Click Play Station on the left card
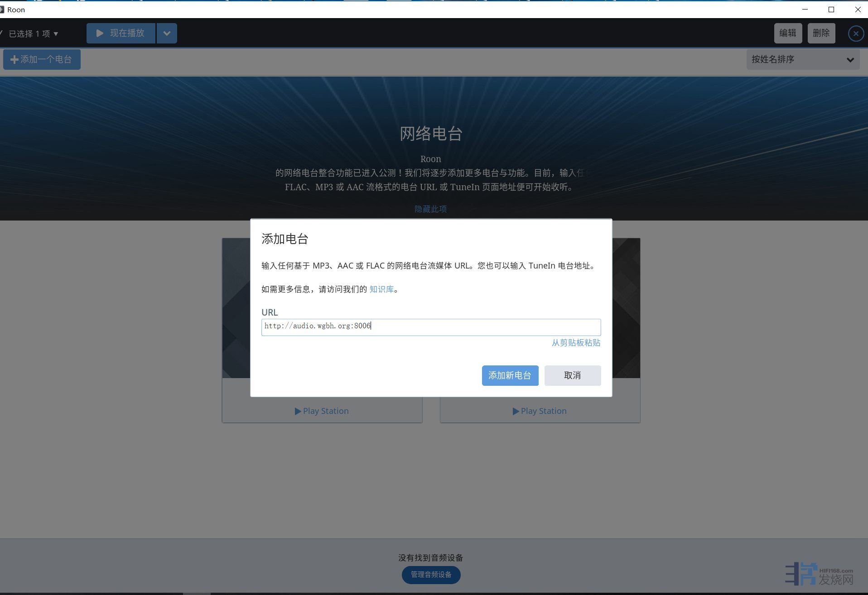The height and width of the screenshot is (595, 868). click(x=322, y=411)
